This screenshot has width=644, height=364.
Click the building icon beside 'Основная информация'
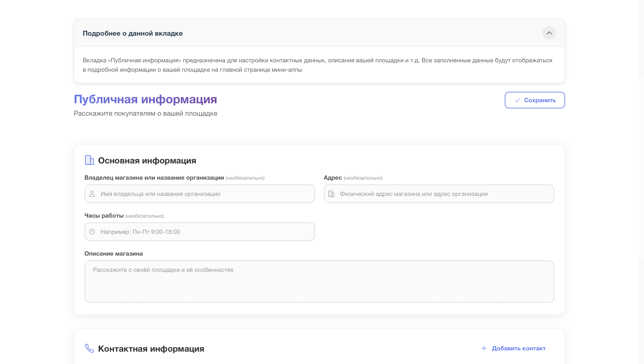(x=89, y=160)
